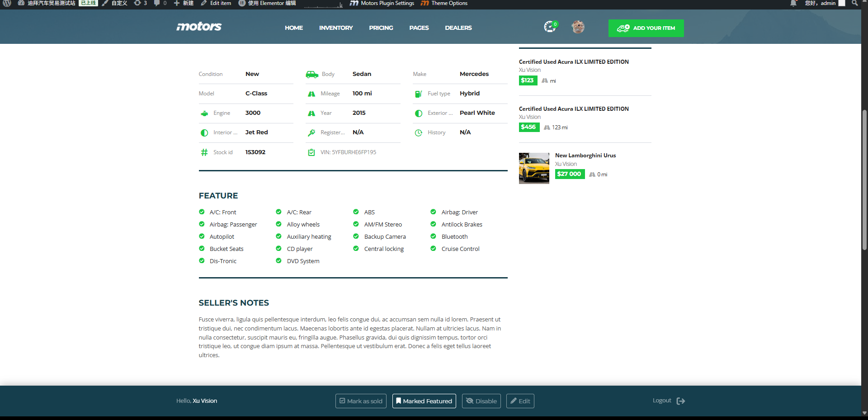Open first Certified Used Acura ILX listing ($123)

tap(574, 62)
